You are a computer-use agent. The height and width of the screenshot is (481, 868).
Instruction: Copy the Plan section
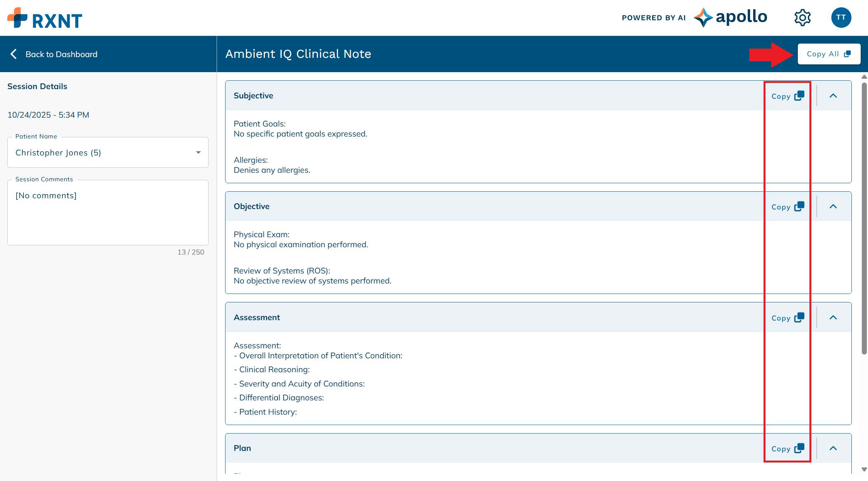pyautogui.click(x=787, y=449)
